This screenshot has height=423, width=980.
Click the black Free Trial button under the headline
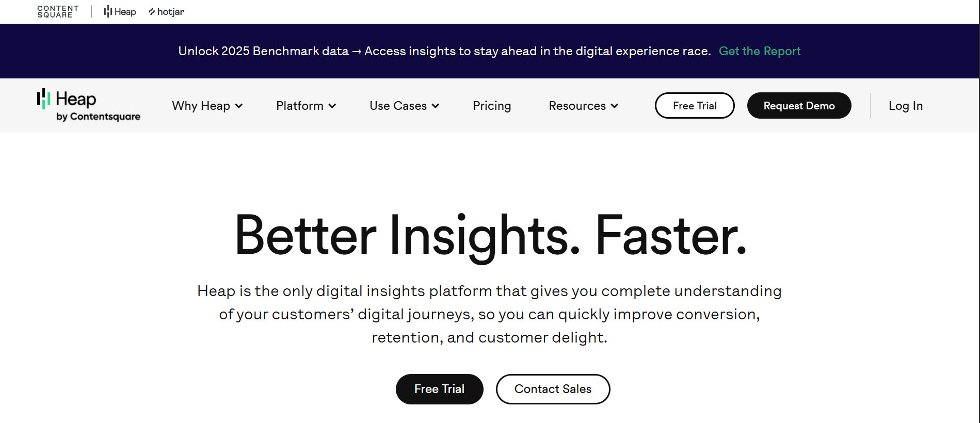click(439, 389)
